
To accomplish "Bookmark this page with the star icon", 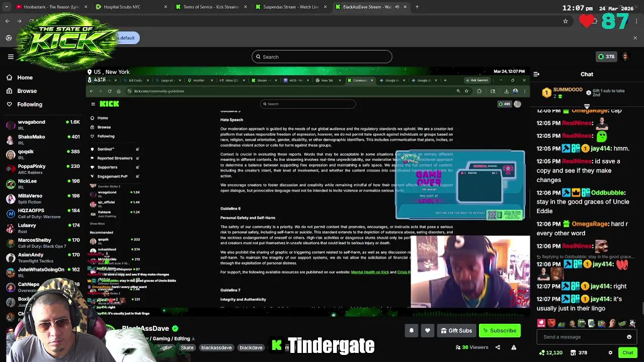I will point(566,21).
